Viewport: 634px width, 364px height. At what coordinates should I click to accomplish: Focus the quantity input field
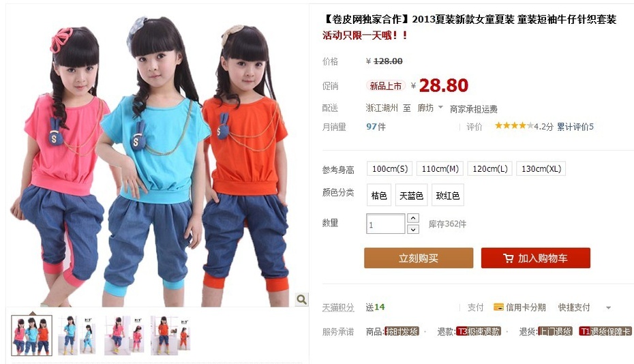[385, 224]
